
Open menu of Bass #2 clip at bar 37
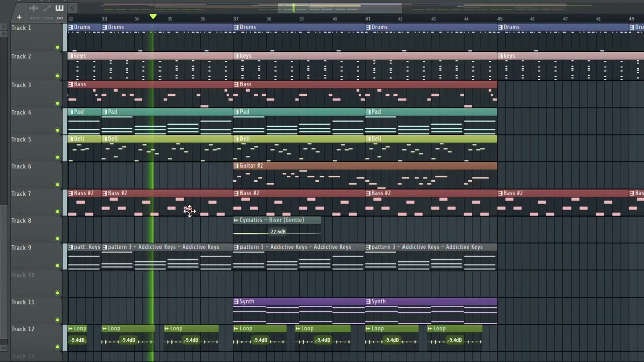(x=236, y=193)
